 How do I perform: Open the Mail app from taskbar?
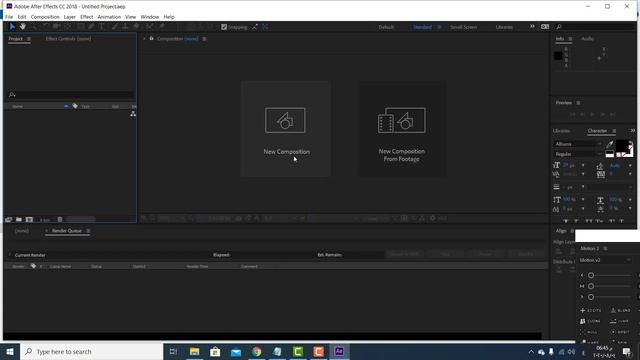tap(236, 351)
